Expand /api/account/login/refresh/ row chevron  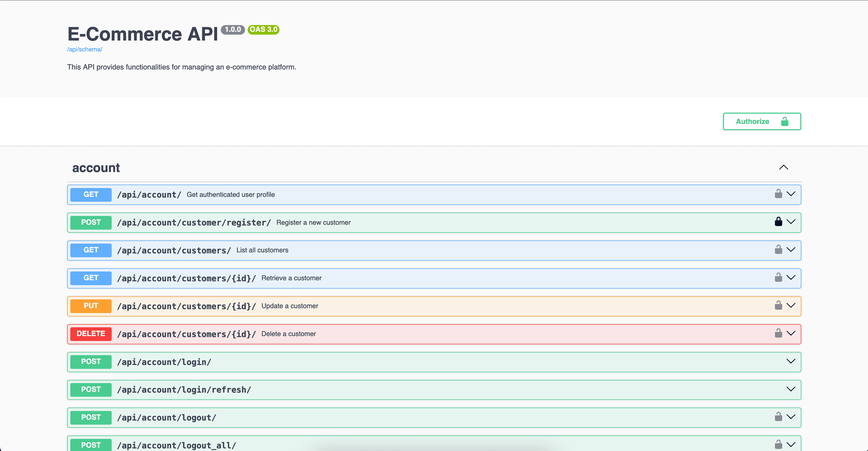coord(790,389)
